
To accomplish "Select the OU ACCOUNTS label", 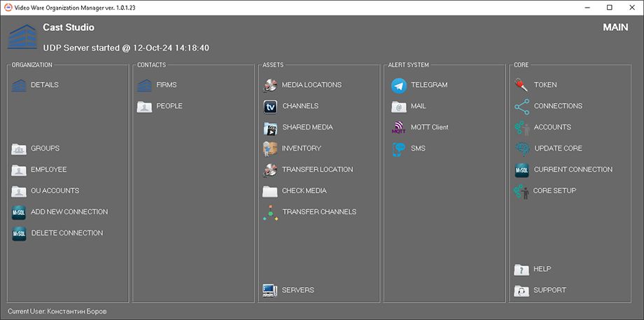I will (55, 190).
